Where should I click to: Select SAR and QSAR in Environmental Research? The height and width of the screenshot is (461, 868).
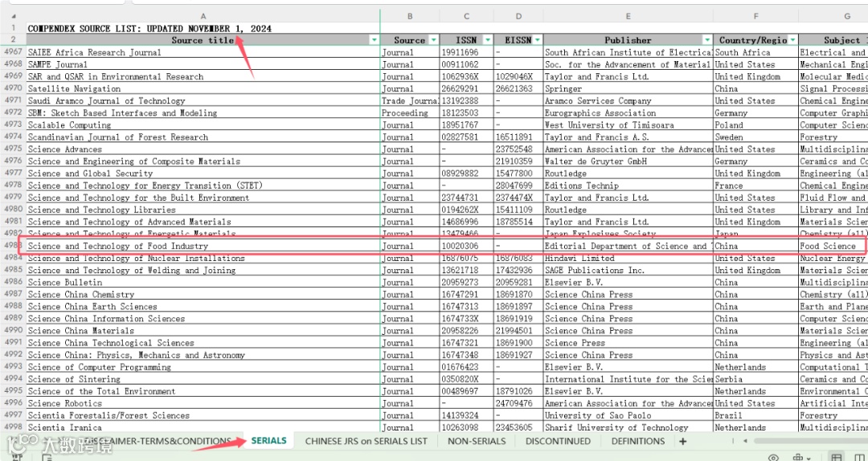(203, 77)
